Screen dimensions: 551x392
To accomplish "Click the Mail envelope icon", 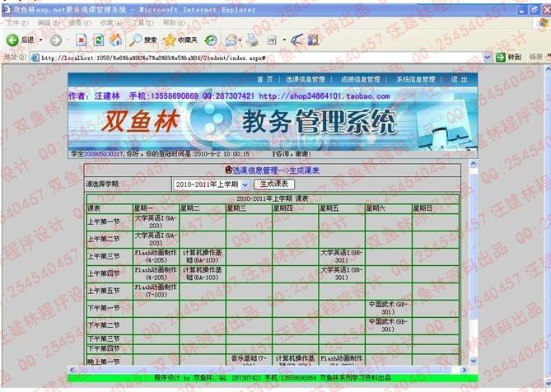I will click(231, 40).
